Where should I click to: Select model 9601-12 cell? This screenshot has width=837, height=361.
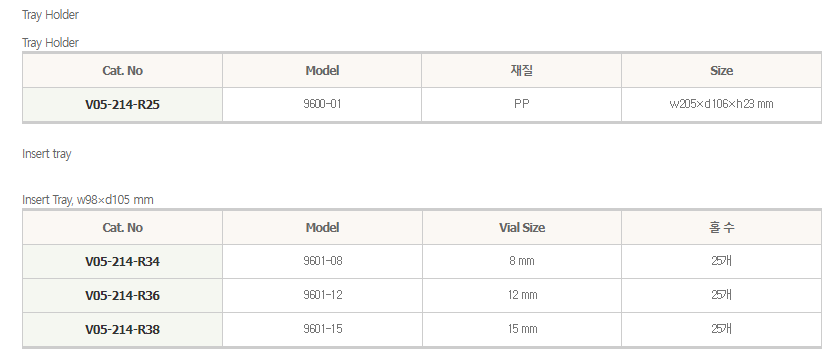(322, 295)
